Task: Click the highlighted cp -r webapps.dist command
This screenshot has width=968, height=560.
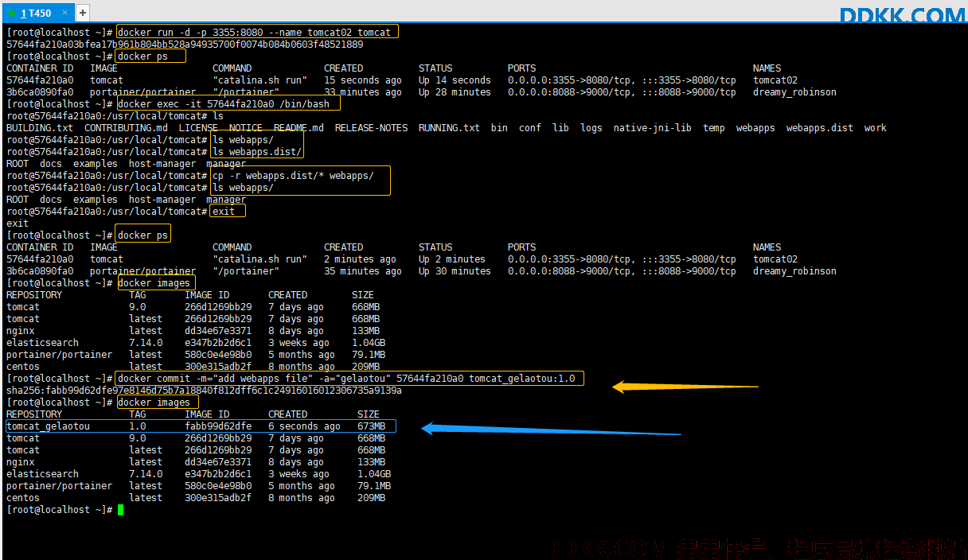Action: [301, 176]
